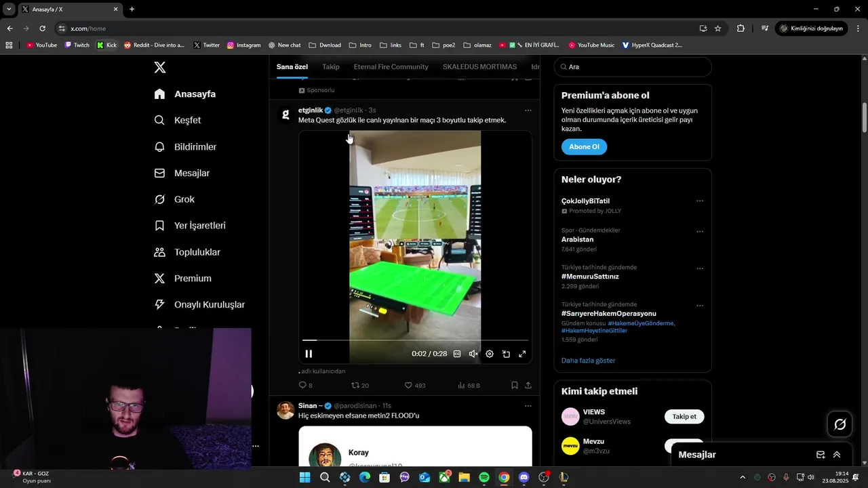868x488 pixels.
Task: Unmute the video sound
Action: click(473, 354)
